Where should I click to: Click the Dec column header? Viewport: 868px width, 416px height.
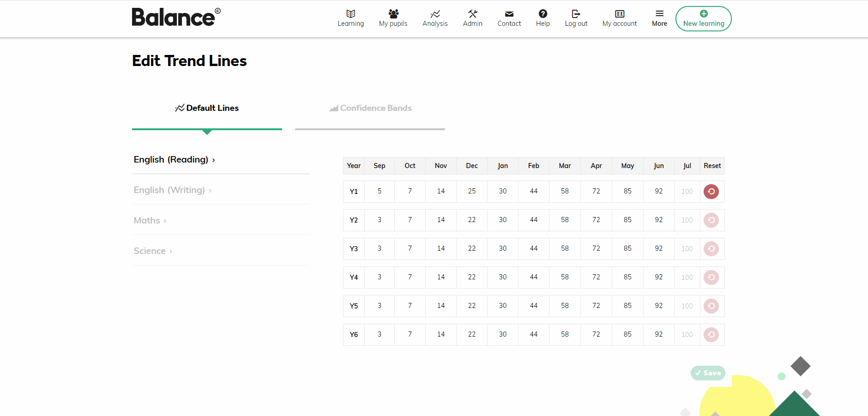tap(472, 166)
